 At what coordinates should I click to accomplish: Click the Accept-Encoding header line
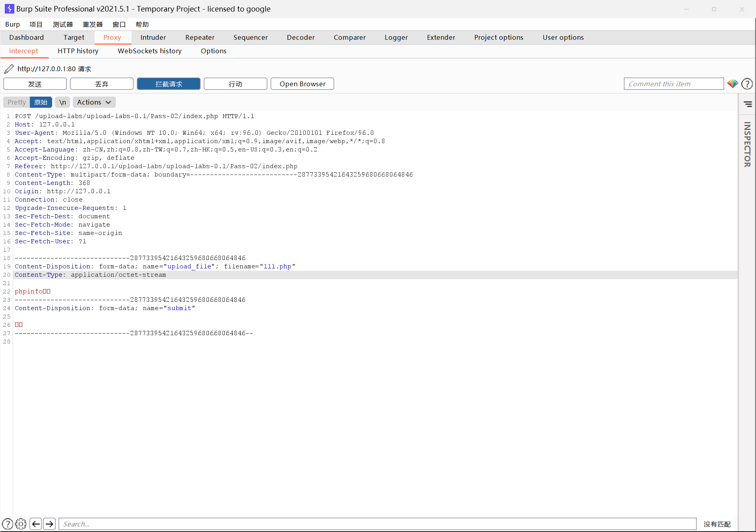click(74, 158)
